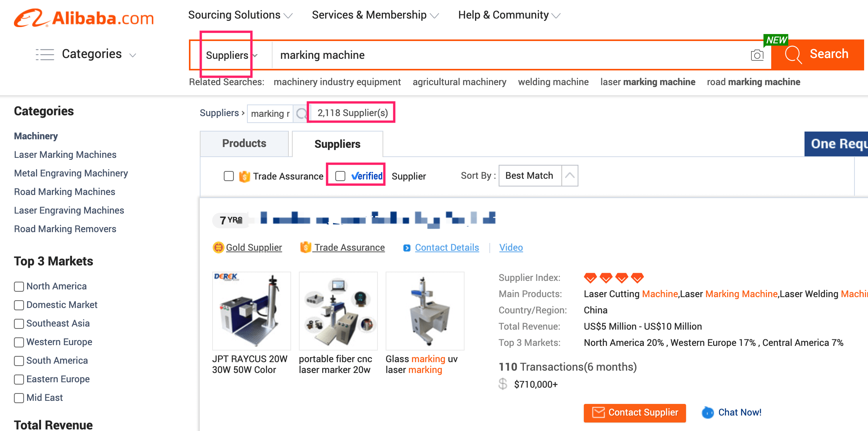Open the JPT RAYCUS laser product thumbnail
The image size is (868, 431).
251,311
